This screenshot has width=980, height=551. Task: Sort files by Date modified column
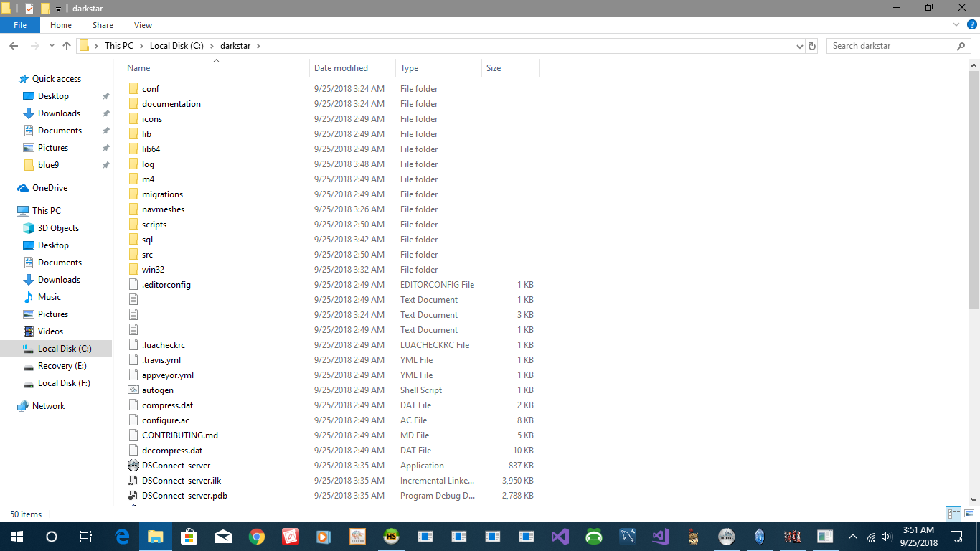341,68
